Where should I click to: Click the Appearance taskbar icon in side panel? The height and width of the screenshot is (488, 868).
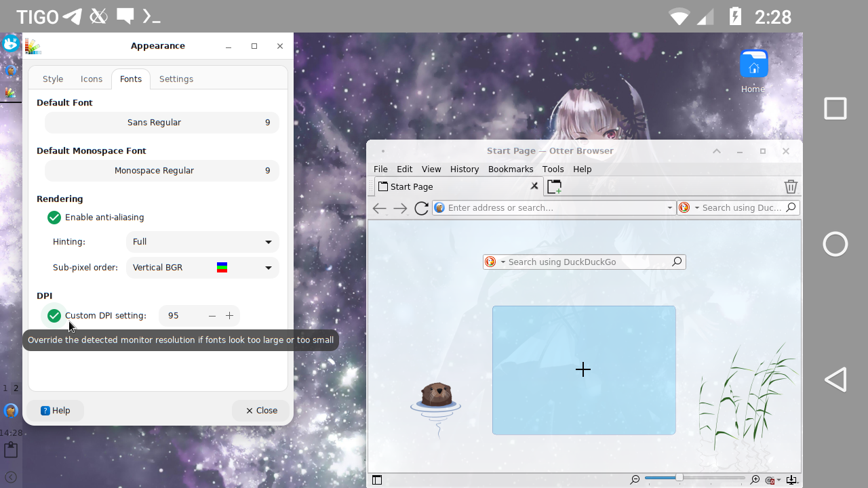click(10, 93)
